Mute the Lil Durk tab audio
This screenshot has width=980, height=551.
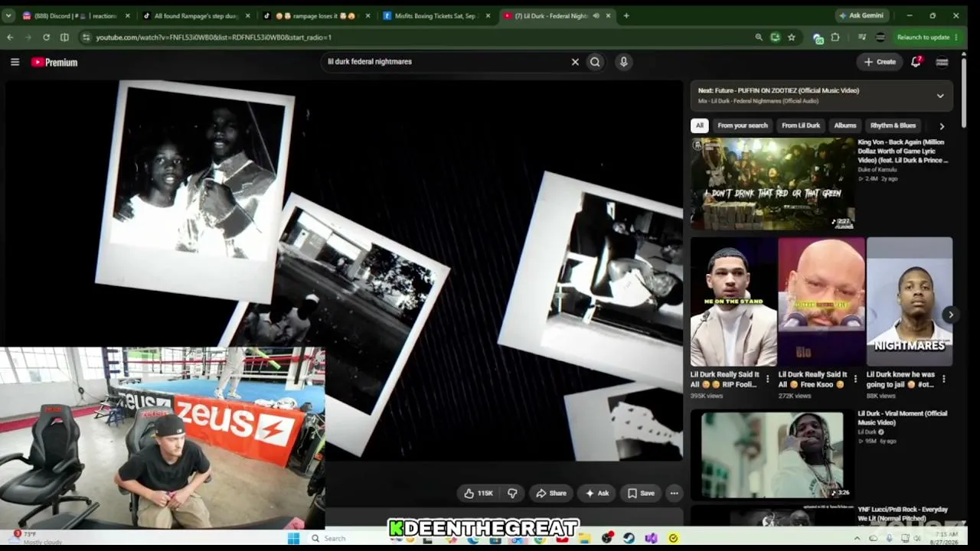point(596,16)
